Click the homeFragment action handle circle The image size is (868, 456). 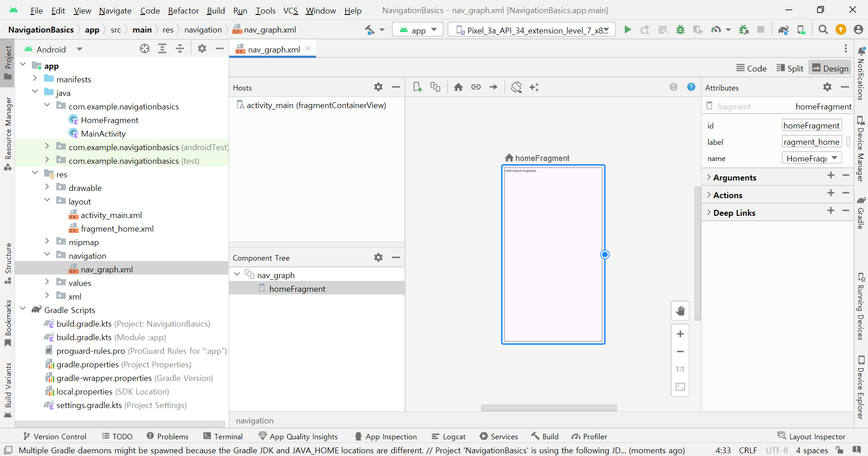[x=605, y=255]
